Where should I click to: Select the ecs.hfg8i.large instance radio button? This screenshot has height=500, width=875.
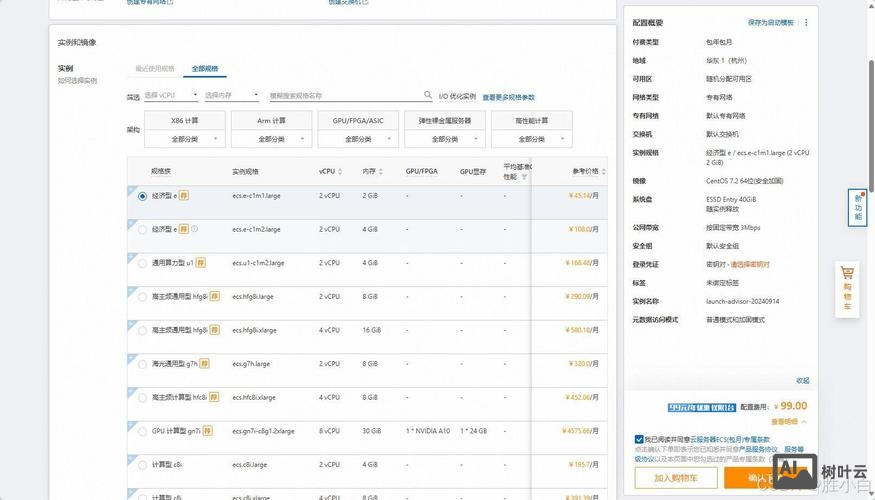click(x=142, y=297)
